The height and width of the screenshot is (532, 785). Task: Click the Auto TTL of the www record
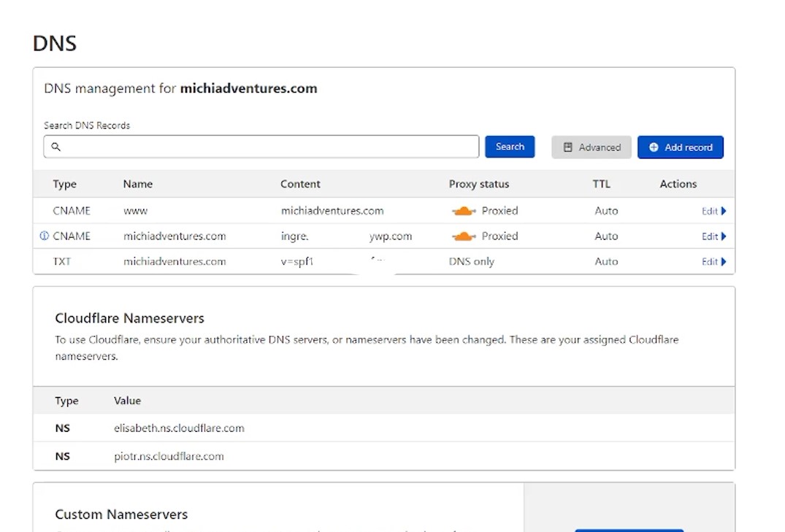(x=606, y=211)
